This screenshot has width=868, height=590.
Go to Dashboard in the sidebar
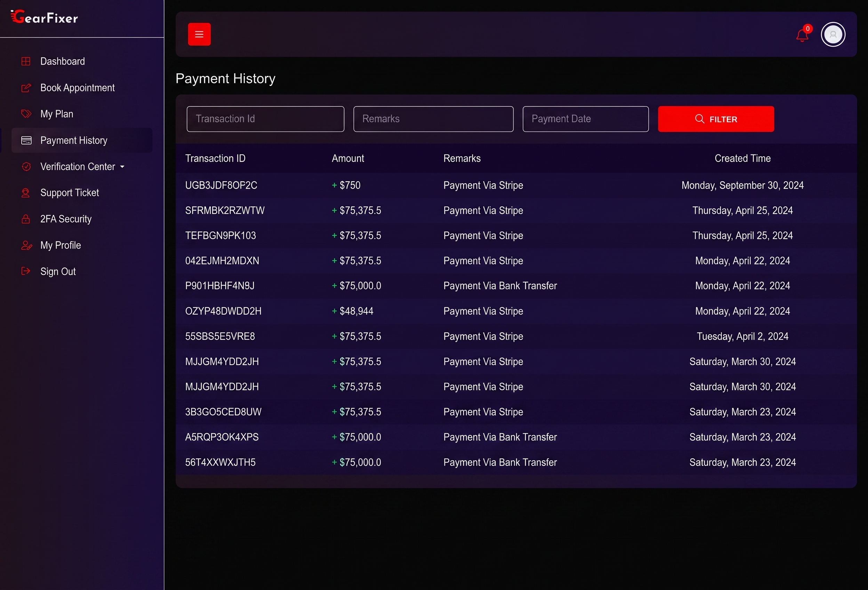pyautogui.click(x=62, y=61)
